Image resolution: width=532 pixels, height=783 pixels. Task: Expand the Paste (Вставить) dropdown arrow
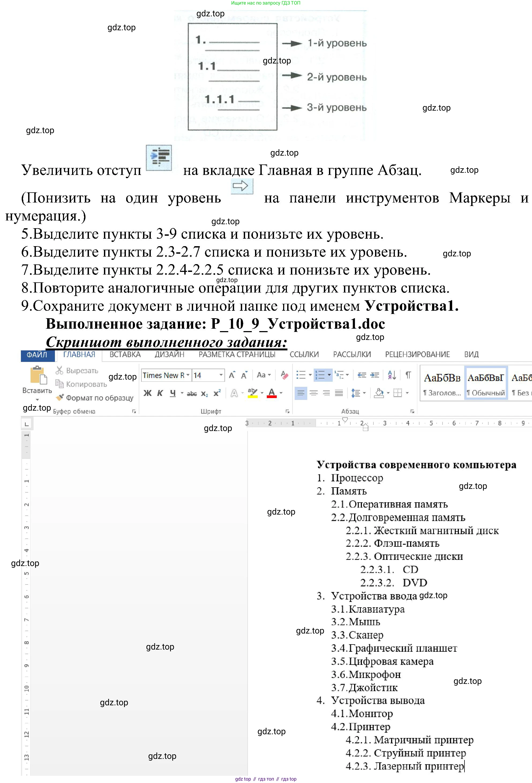tap(38, 400)
